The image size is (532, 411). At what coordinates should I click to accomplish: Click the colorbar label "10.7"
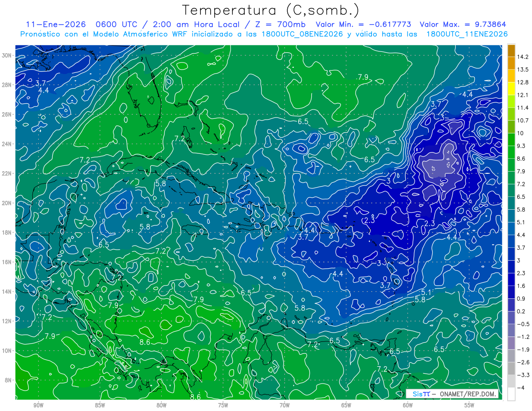tap(523, 121)
